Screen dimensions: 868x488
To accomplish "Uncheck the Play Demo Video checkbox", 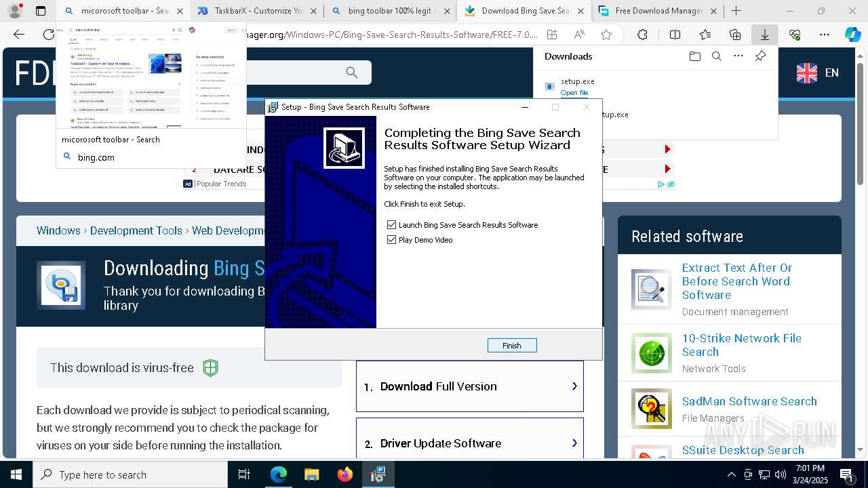I will (x=391, y=240).
